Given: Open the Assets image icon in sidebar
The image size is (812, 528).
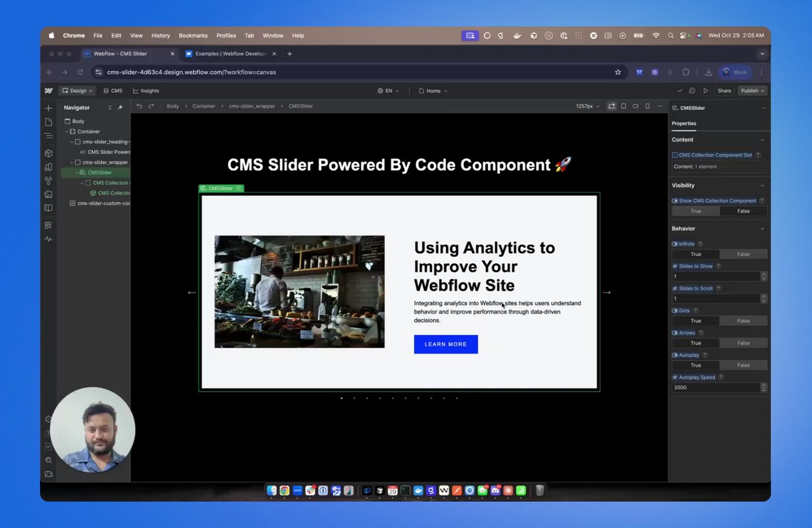Looking at the screenshot, I should [48, 194].
